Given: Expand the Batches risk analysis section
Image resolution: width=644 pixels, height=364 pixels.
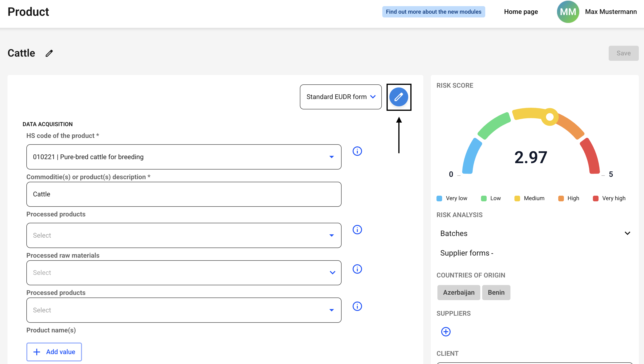Looking at the screenshot, I should (x=534, y=233).
